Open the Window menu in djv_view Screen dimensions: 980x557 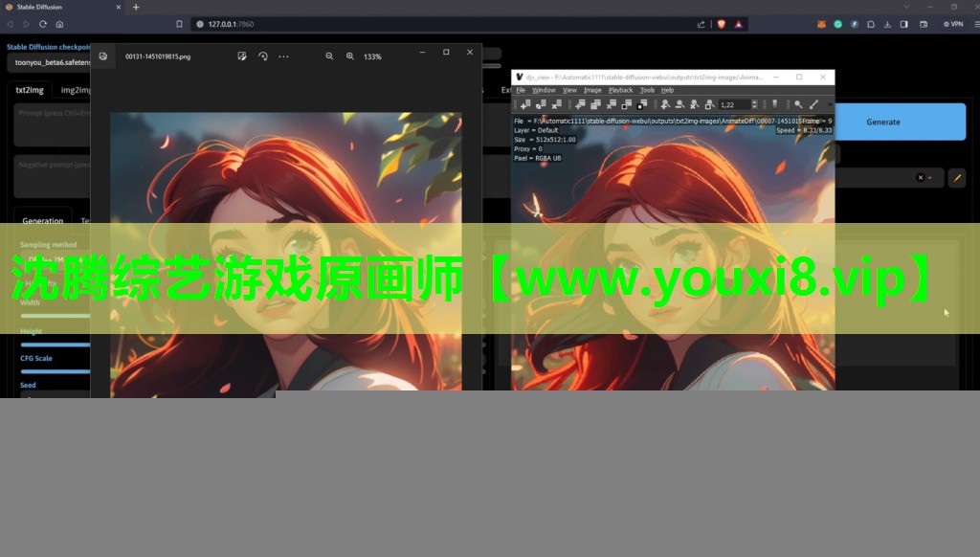(x=544, y=90)
